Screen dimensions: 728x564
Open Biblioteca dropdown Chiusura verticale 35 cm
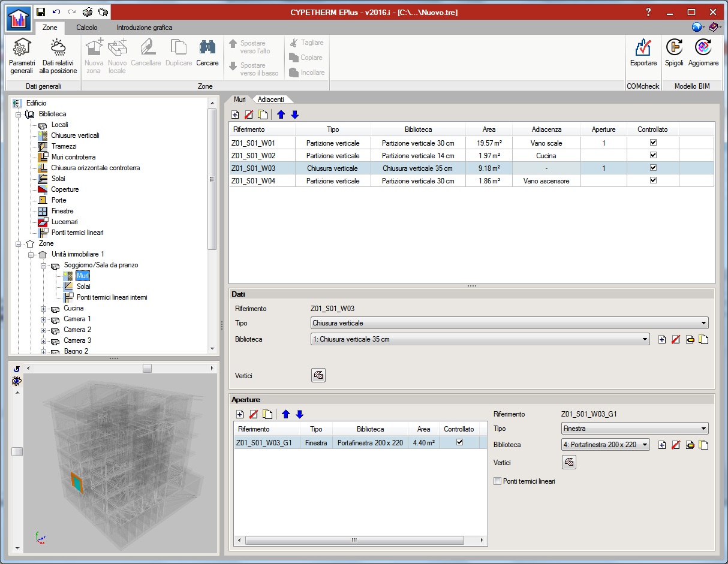pyautogui.click(x=480, y=339)
